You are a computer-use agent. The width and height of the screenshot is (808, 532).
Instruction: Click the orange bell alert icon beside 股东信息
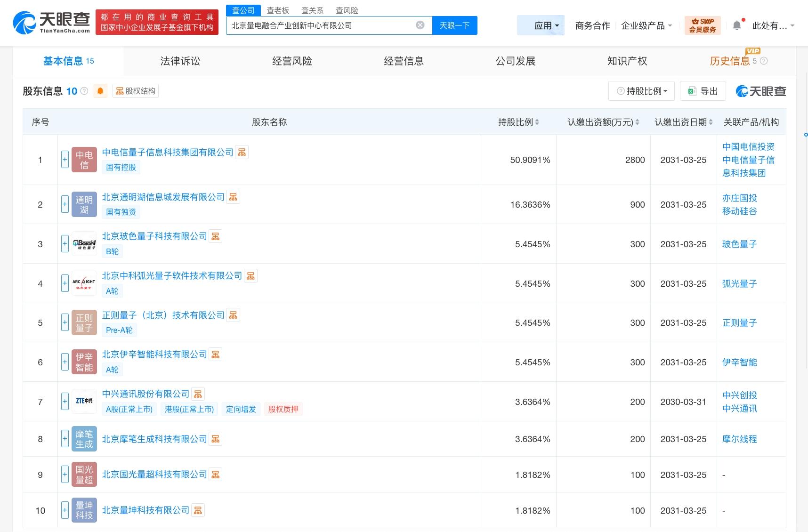click(100, 91)
